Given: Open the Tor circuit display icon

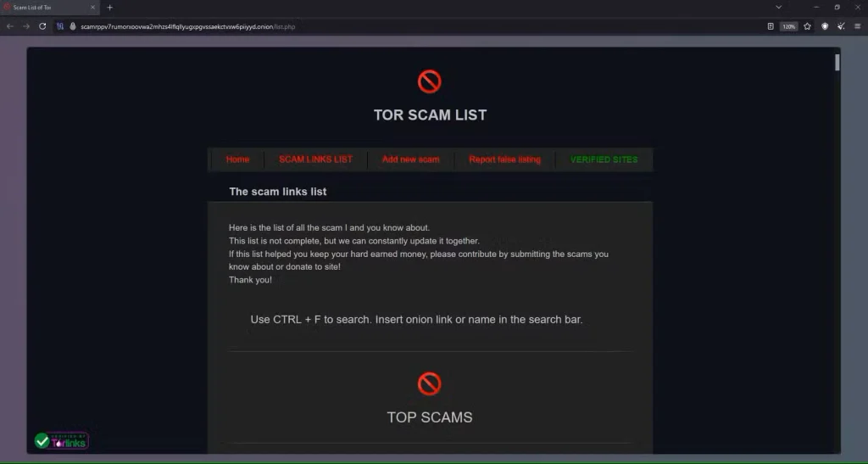Looking at the screenshot, I should [x=60, y=26].
